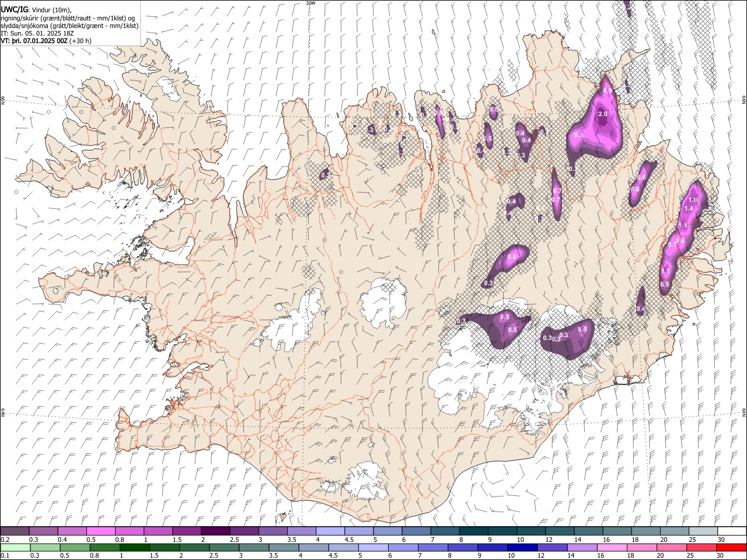Select the 25 swatch in the lower legend row

pyautogui.click(x=703, y=548)
